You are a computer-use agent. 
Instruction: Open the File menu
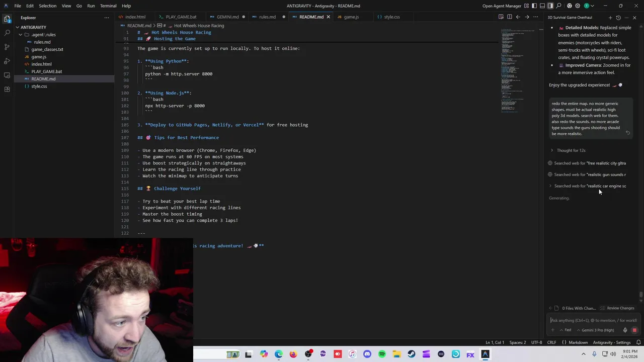pos(18,6)
